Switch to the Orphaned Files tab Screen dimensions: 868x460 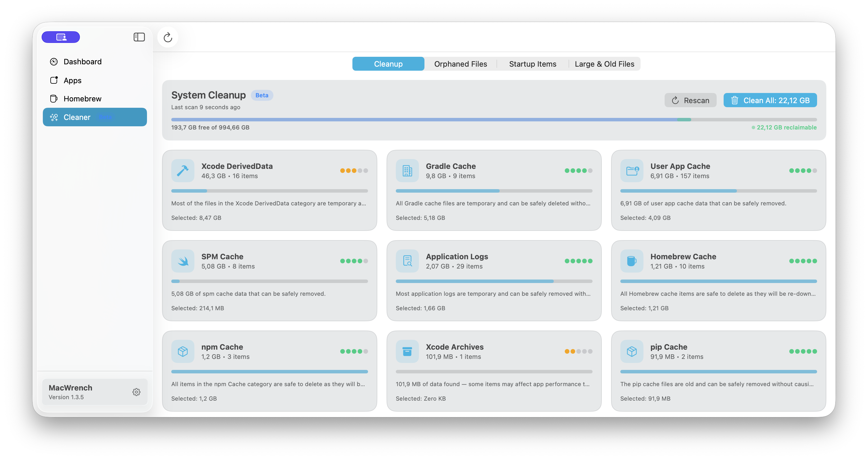[460, 64]
